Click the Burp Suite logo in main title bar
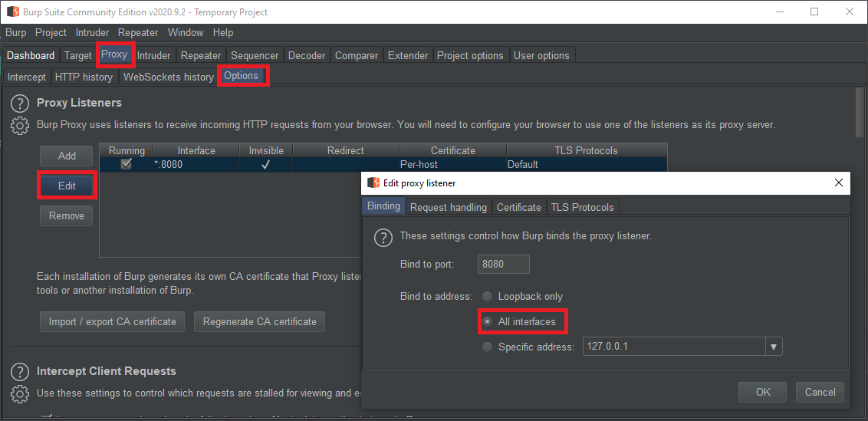Viewport: 868px width, 421px height. tap(13, 12)
